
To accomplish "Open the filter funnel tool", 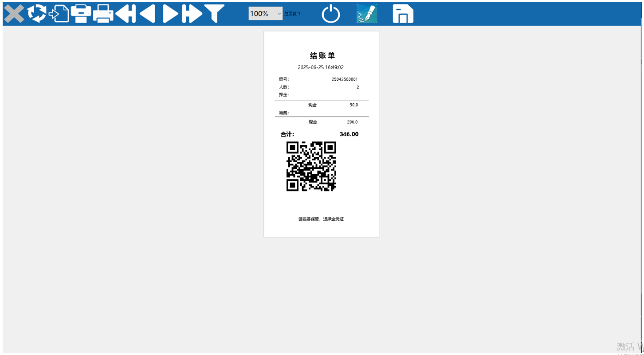I will (x=214, y=14).
